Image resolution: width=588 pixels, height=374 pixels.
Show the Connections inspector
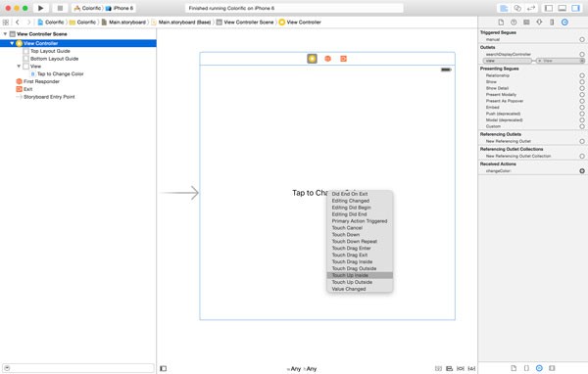[x=564, y=23]
